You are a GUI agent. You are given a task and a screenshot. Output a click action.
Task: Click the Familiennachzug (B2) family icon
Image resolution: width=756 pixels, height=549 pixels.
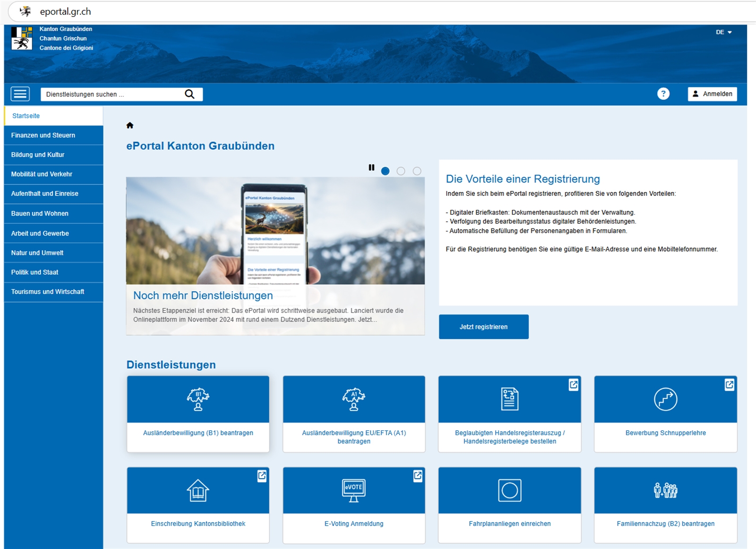coord(665,490)
